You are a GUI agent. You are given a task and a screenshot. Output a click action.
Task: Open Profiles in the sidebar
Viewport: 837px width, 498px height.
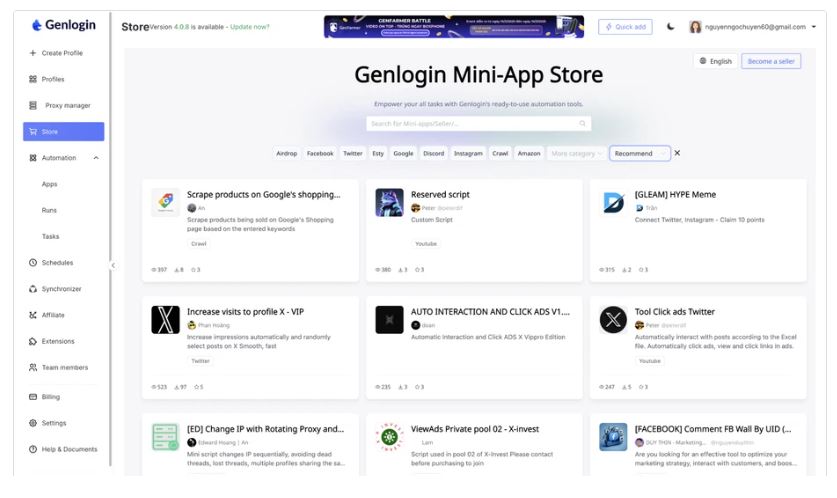click(53, 79)
